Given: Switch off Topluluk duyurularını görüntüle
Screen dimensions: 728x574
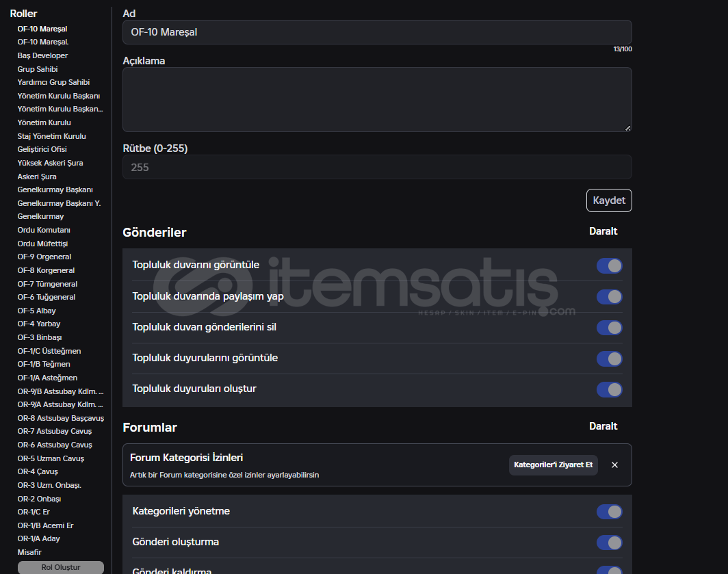Looking at the screenshot, I should [609, 358].
